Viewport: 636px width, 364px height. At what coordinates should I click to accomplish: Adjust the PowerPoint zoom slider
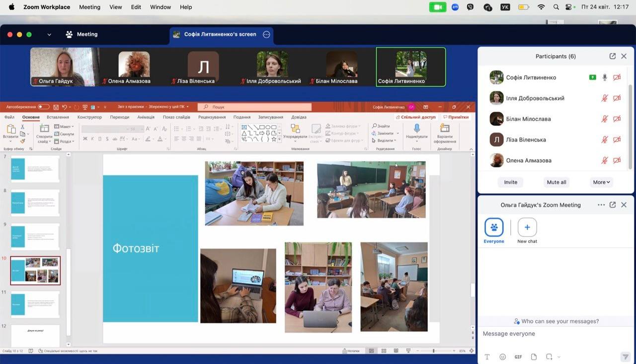click(x=434, y=351)
